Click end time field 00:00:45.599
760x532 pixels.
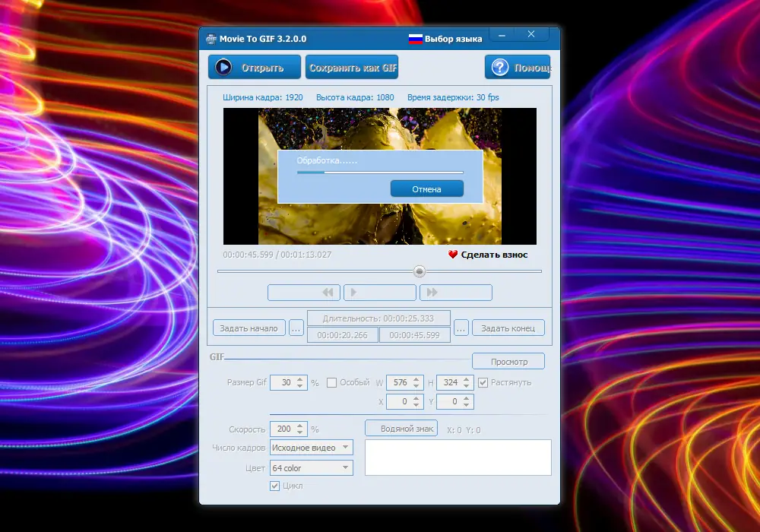414,335
